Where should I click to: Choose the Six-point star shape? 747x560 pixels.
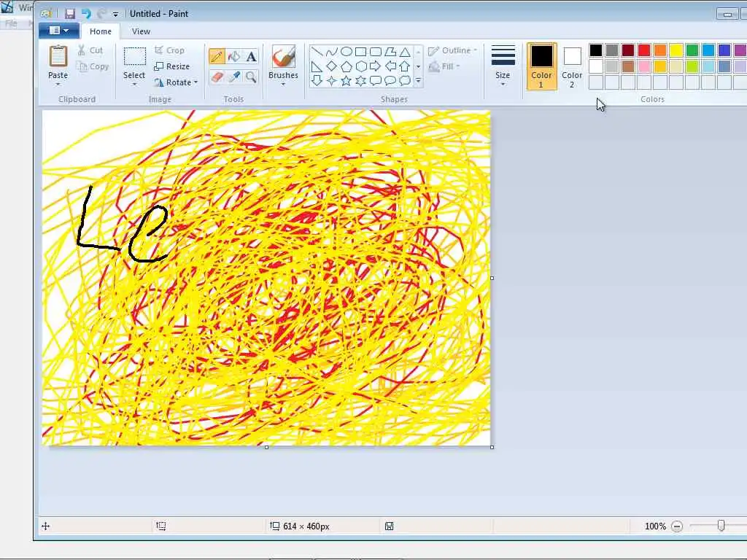[361, 81]
